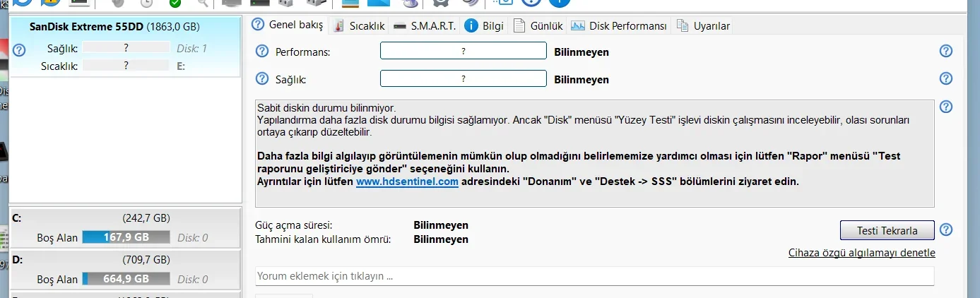
Task: Click help icon beside Sağlık label
Action: (262, 78)
